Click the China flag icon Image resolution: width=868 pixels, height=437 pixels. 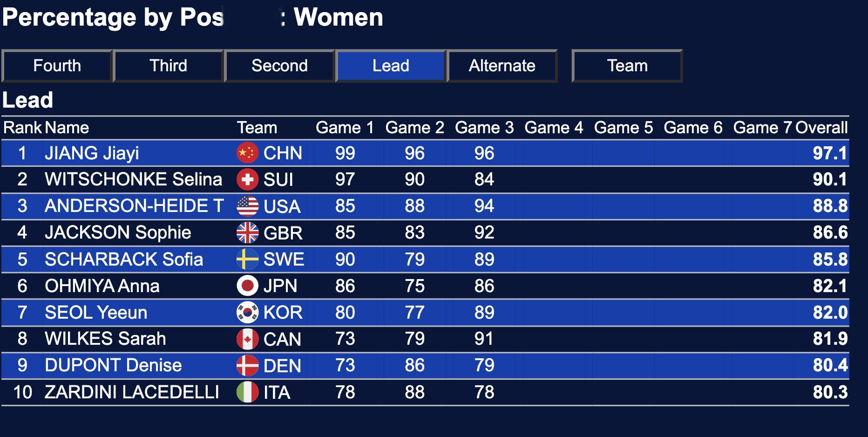pyautogui.click(x=247, y=153)
